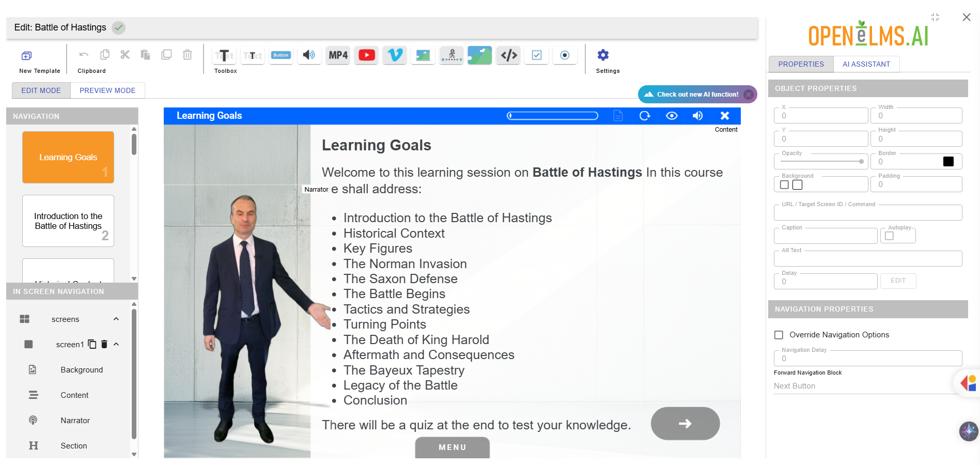Click the first Background checkbox in properties
Image resolution: width=980 pixels, height=465 pixels.
(784, 184)
